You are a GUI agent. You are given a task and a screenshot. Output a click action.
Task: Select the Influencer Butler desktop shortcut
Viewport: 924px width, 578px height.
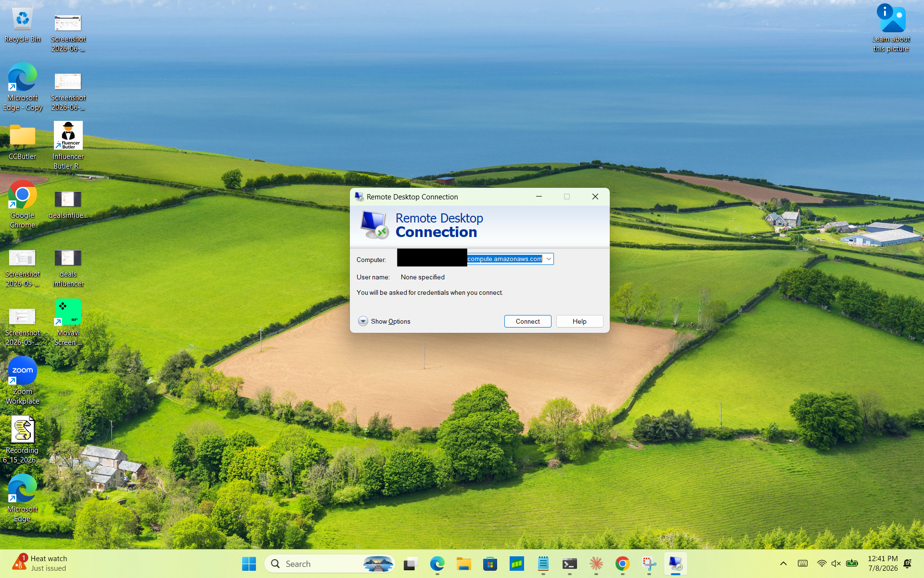tap(68, 146)
